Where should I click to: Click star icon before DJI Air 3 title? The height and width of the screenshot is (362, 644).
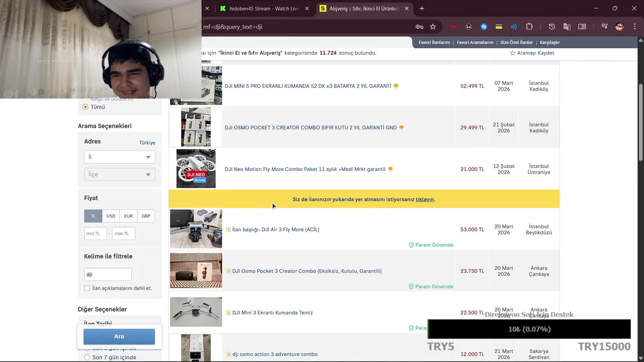point(228,230)
